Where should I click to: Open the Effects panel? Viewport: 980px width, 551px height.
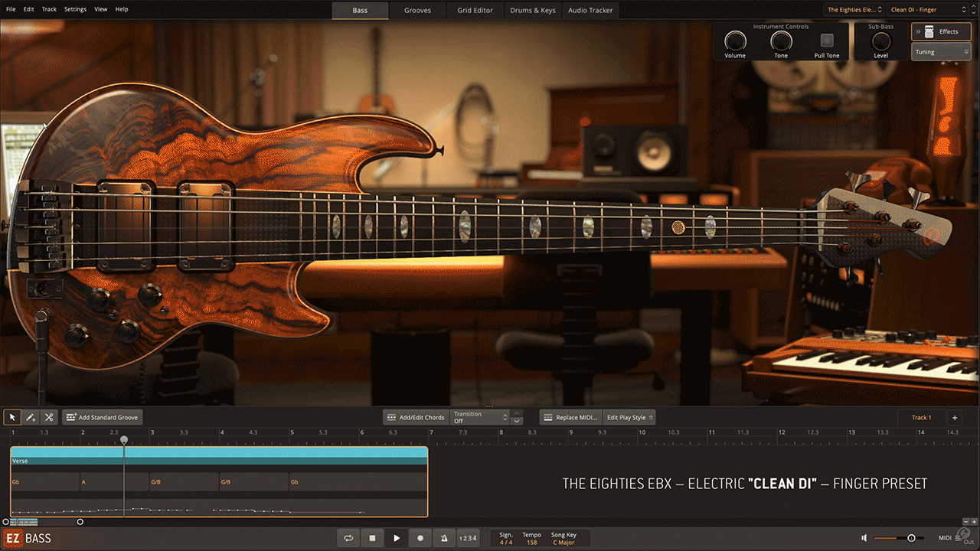click(941, 31)
